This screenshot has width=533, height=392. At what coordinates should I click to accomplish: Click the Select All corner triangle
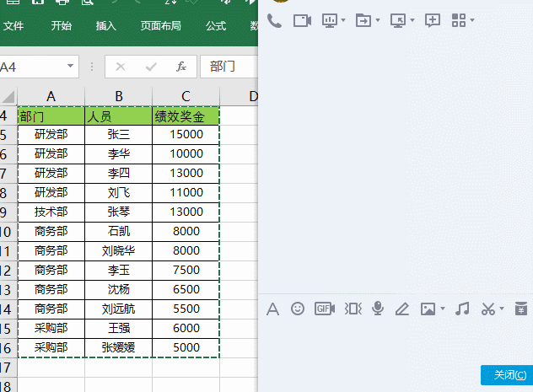tap(8, 96)
